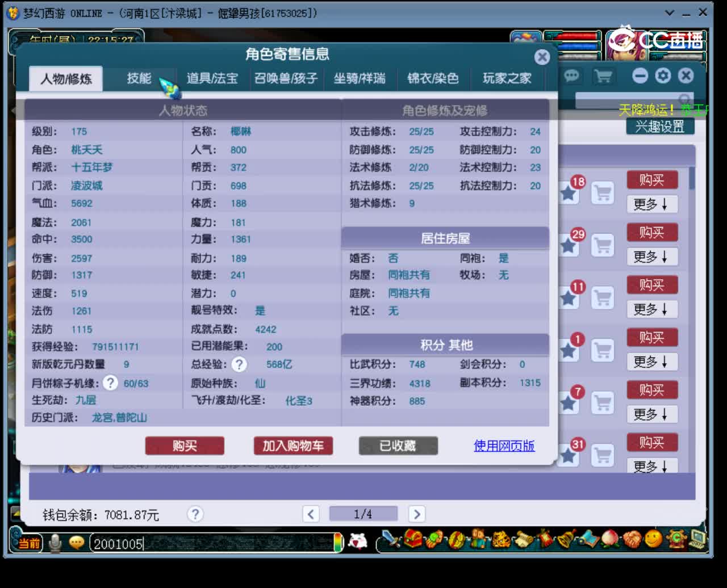The height and width of the screenshot is (588, 727).
Task: Click the computer monitor icon in bottom toolbar
Action: click(697, 539)
